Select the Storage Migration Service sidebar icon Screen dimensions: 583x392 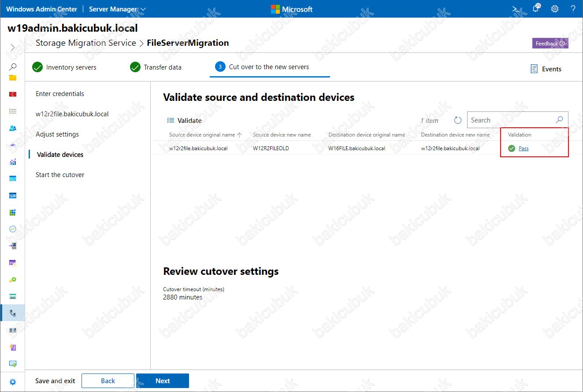pos(13,313)
